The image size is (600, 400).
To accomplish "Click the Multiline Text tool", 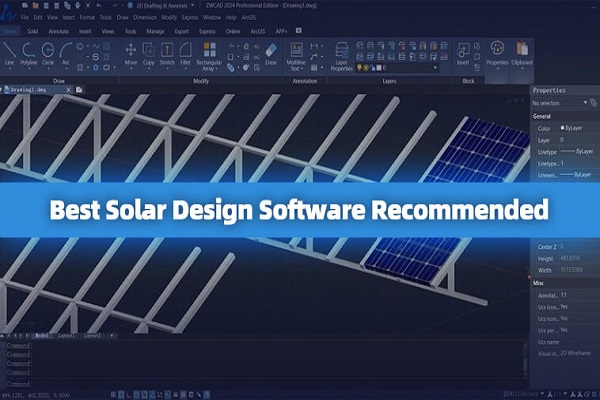I will pos(296,57).
